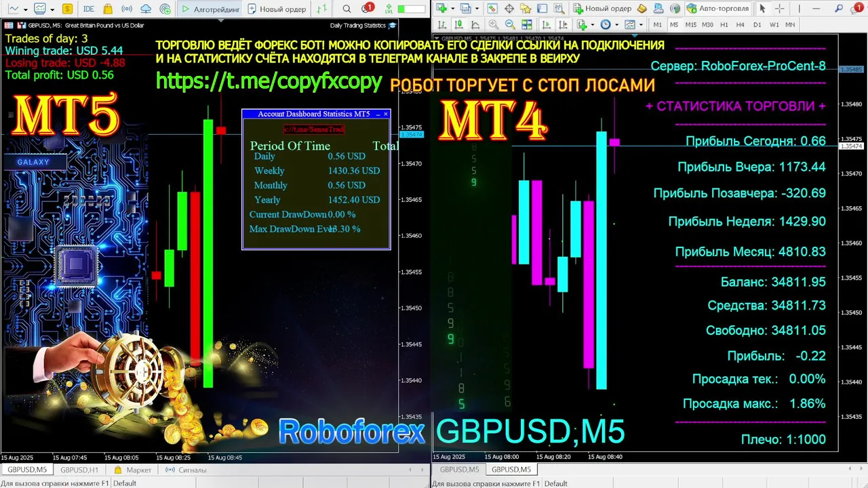868x488 pixels.
Task: Expand the MT5 chart type dropdown arrow
Action: pos(26,10)
